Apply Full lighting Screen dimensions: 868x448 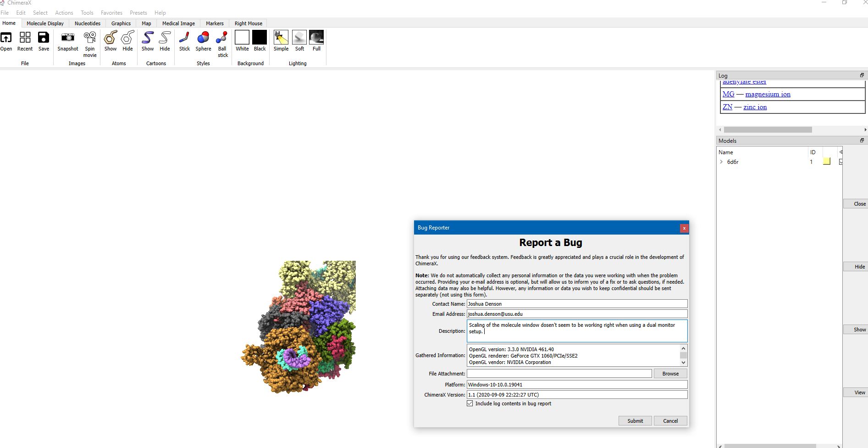click(316, 38)
